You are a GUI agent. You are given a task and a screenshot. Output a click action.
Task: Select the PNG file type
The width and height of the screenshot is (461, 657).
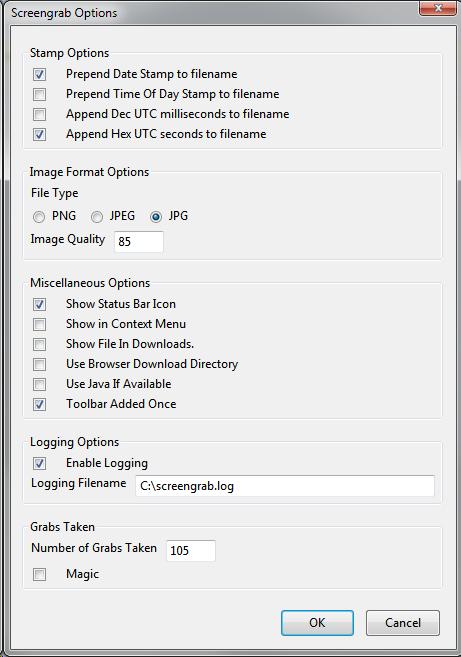(x=39, y=217)
